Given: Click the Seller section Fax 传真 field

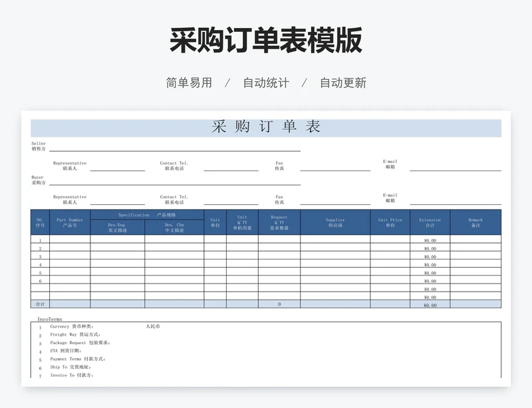Looking at the screenshot, I should point(335,167).
